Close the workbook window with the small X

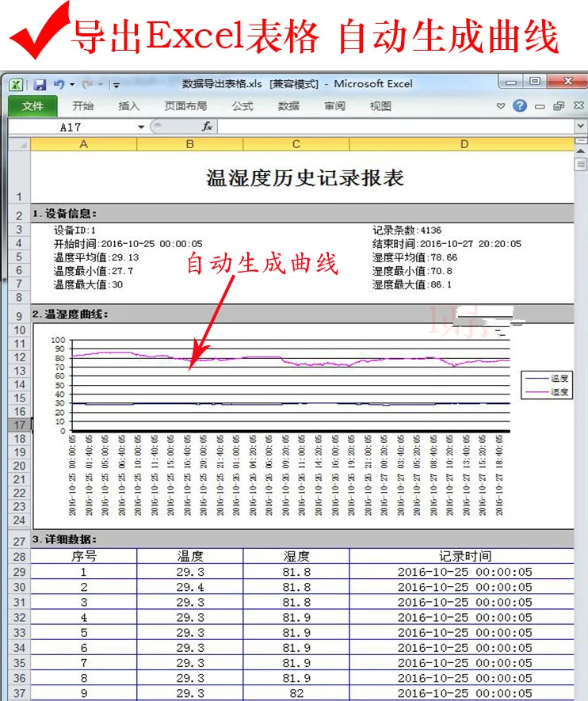(578, 105)
